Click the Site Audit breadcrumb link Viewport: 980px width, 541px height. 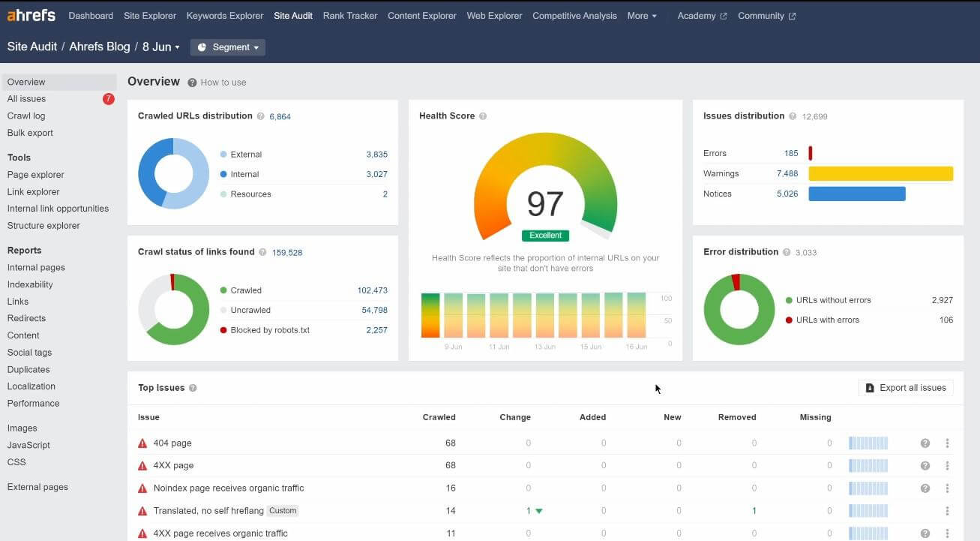[32, 47]
